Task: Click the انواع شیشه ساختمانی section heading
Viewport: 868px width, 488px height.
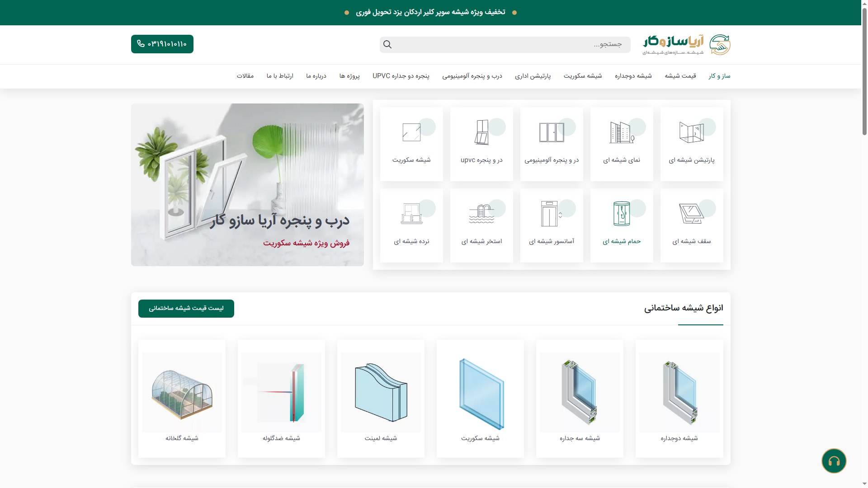Action: (684, 308)
